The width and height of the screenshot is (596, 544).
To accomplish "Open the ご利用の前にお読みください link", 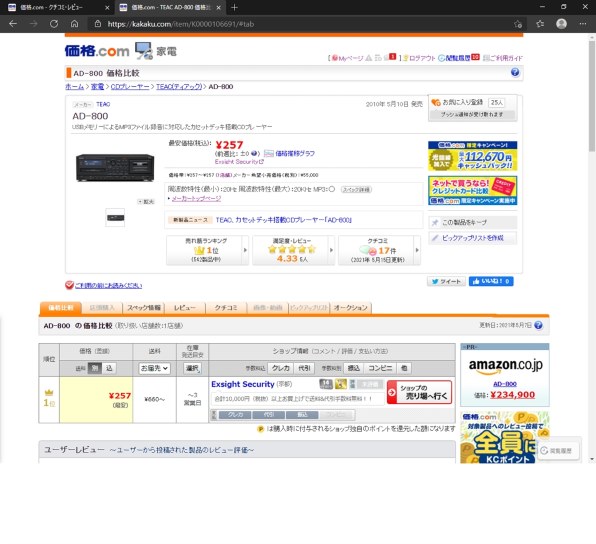I will click(x=108, y=285).
